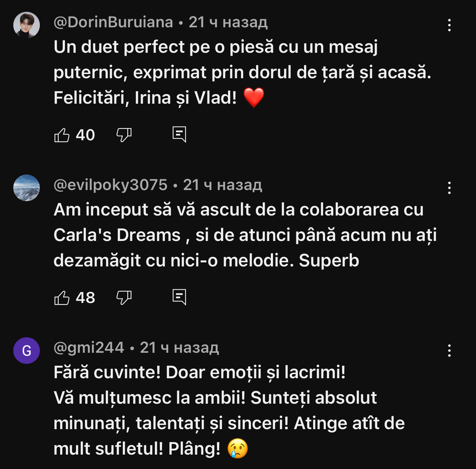476x469 pixels.
Task: Click the 48 likes count
Action: (85, 298)
